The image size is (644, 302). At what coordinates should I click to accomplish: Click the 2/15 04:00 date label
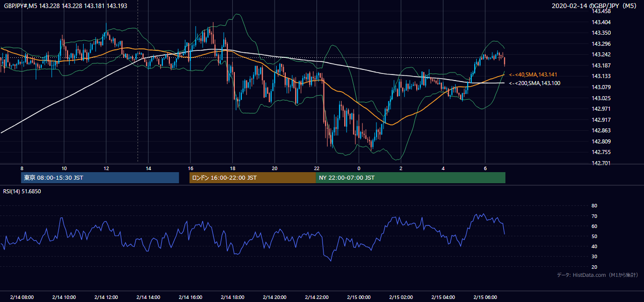[x=443, y=297]
